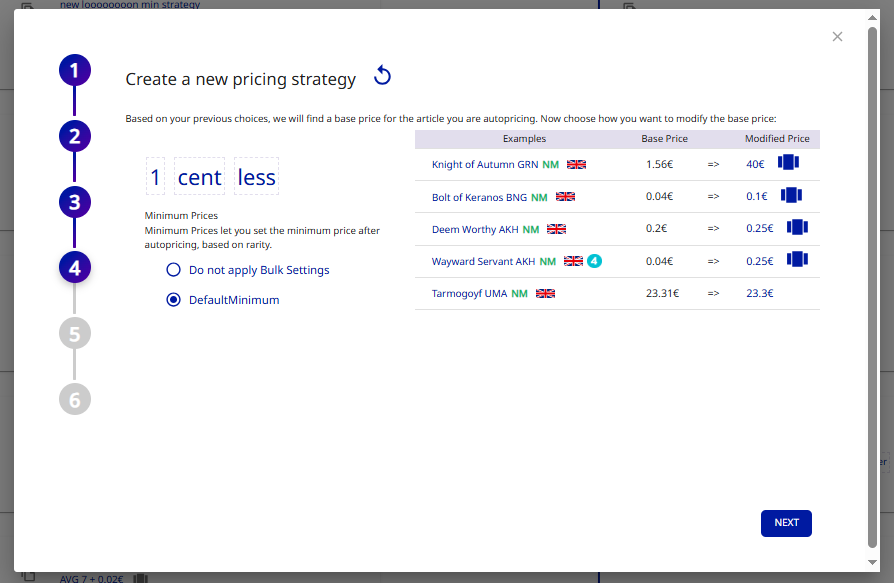Go to step 1 of the wizard
The image size is (894, 583).
tap(75, 70)
